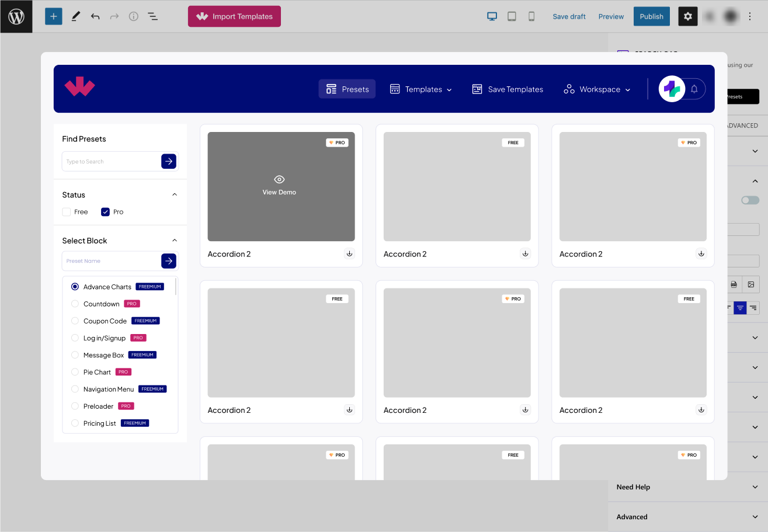The image size is (768, 532).
Task: Click the undo arrow icon
Action: click(x=95, y=16)
